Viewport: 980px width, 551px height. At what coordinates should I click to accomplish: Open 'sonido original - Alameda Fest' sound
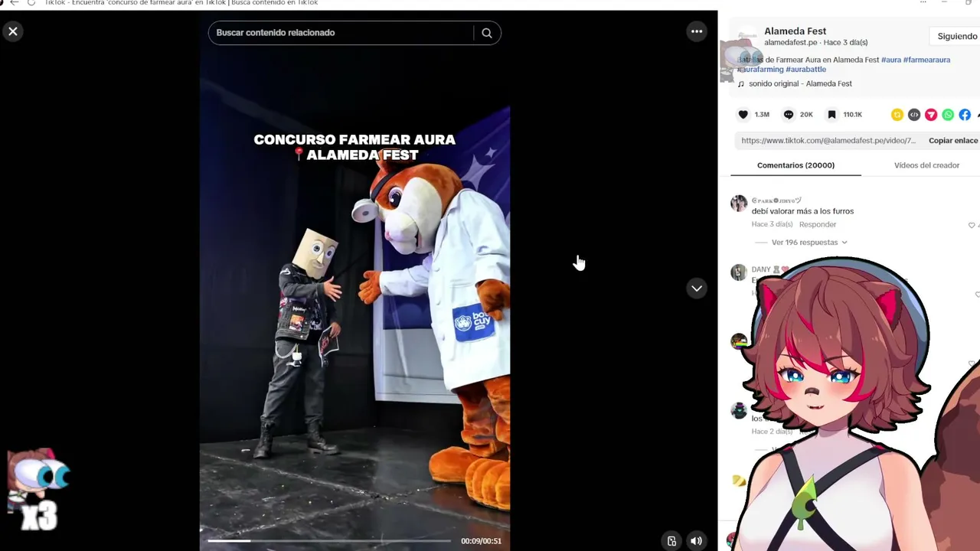click(x=800, y=84)
